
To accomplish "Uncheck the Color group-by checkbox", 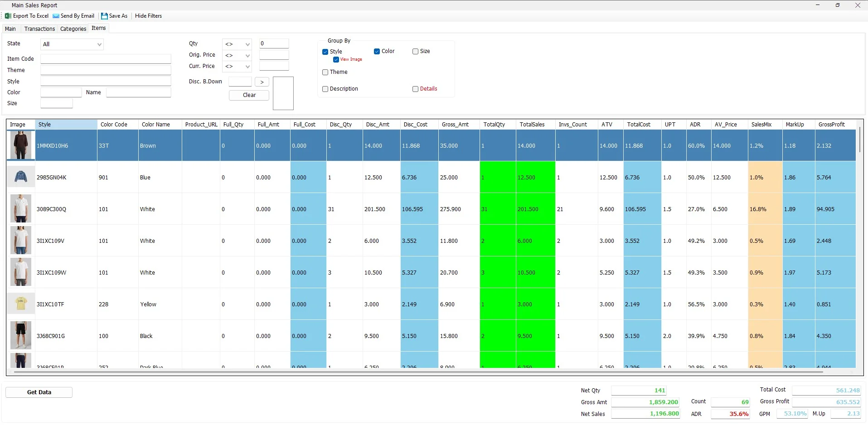I will tap(377, 51).
